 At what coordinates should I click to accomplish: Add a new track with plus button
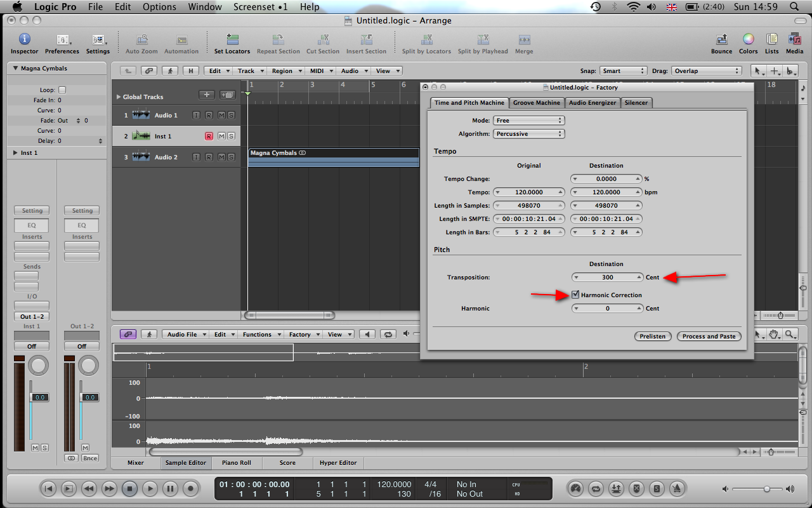pos(207,95)
